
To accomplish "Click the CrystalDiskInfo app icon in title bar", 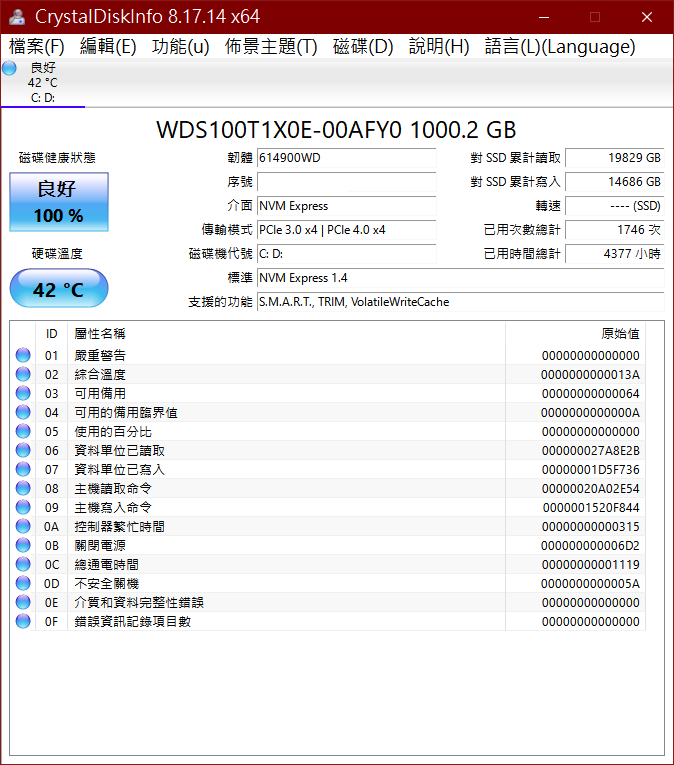I will 17,17.
